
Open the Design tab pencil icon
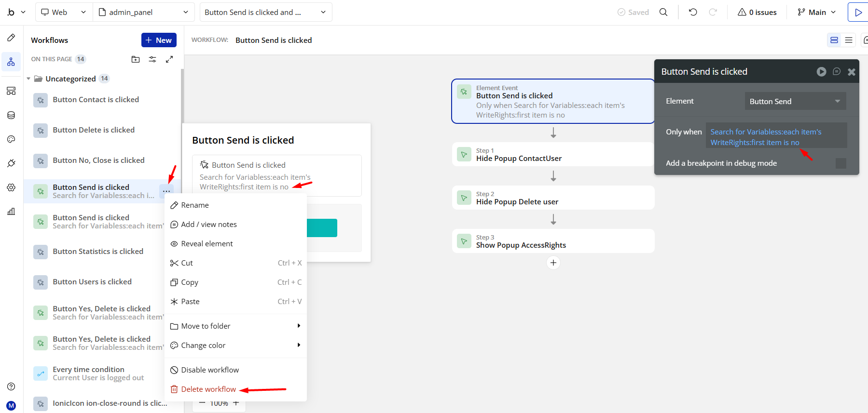(x=11, y=38)
